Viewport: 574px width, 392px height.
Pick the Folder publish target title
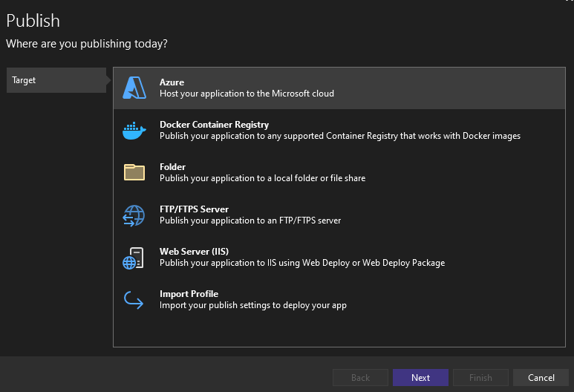tap(172, 167)
